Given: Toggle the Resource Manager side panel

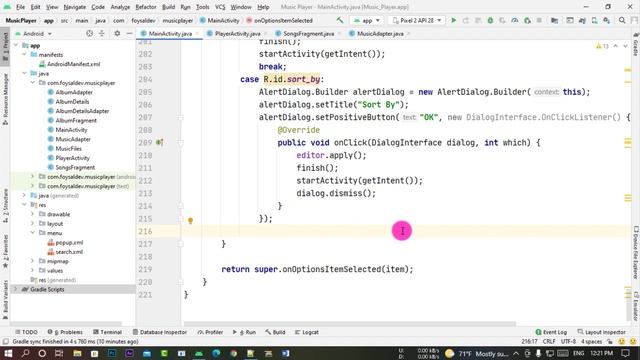Looking at the screenshot, I should coord(5,99).
